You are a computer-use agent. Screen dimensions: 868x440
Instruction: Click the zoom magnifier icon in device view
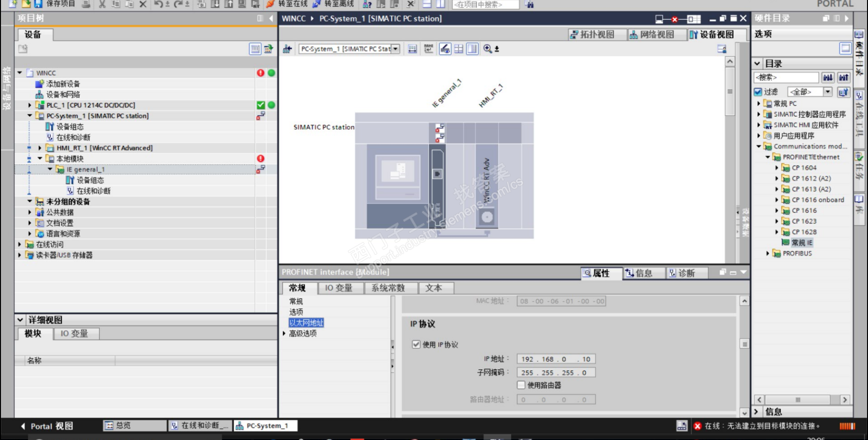[x=488, y=49]
